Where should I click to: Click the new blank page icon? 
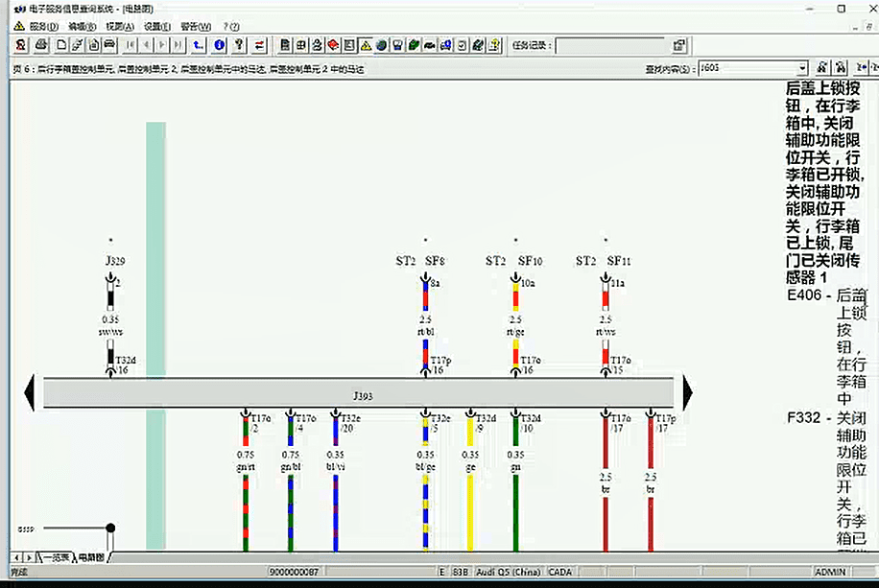(x=61, y=44)
